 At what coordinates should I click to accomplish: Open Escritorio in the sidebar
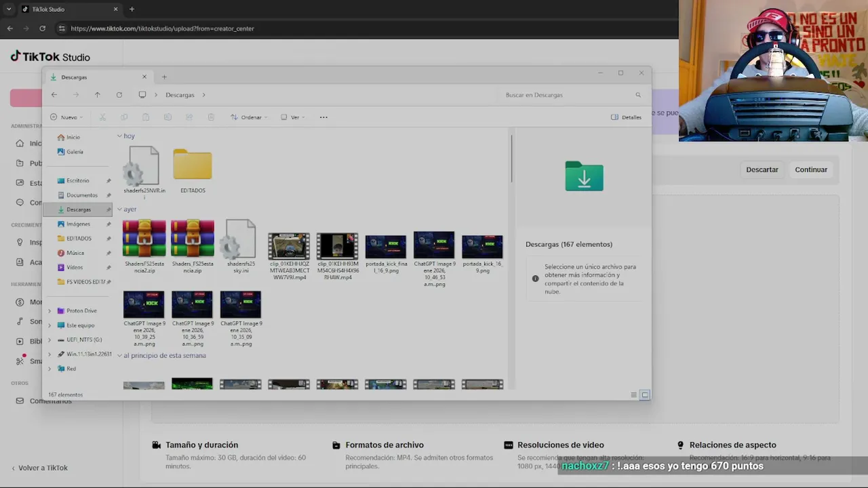77,181
